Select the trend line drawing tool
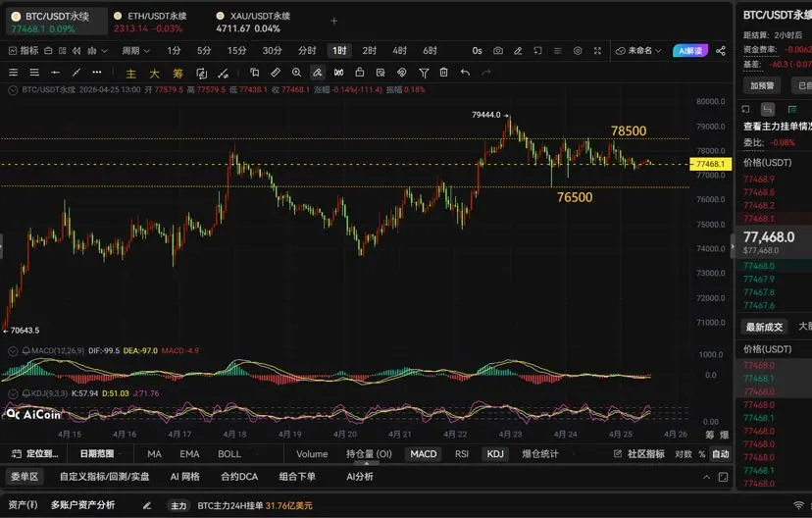 pyautogui.click(x=76, y=73)
